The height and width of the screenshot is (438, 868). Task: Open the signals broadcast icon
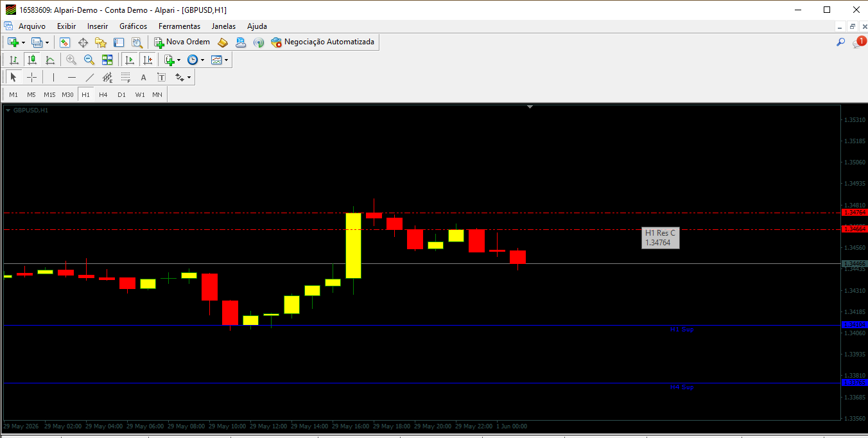coord(259,42)
